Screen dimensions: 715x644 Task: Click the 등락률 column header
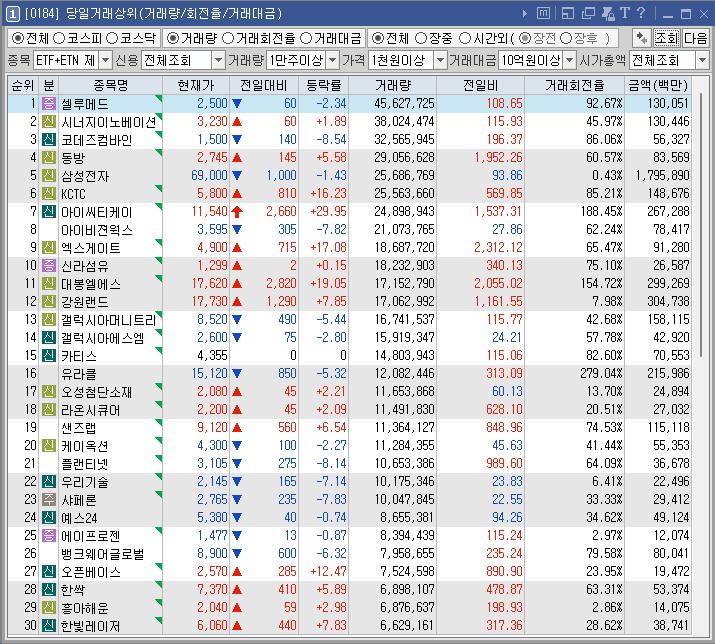pos(324,85)
